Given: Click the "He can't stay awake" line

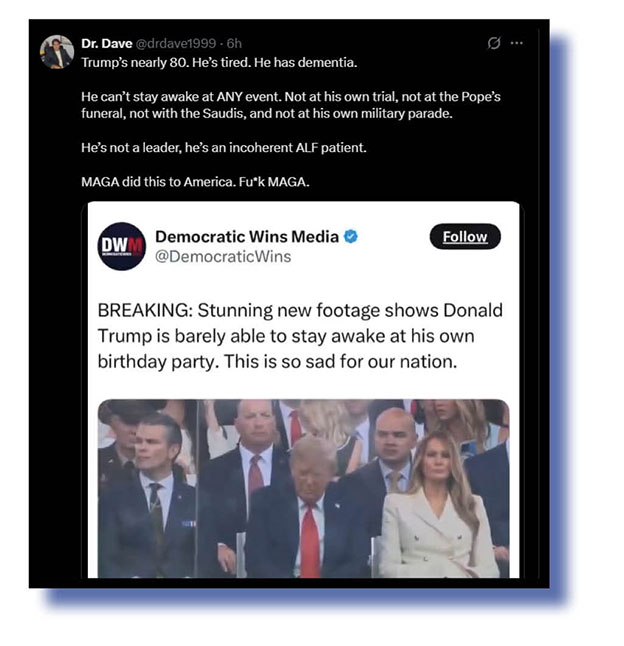Looking at the screenshot, I should click(x=291, y=96).
